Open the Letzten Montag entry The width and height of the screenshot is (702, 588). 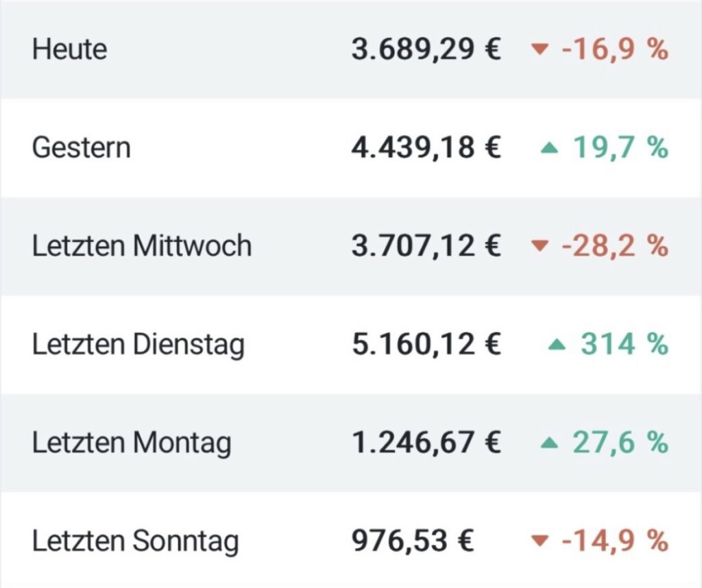[x=351, y=443]
